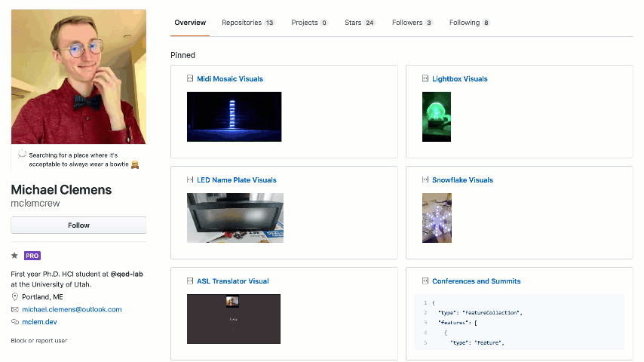Click Michael Clemens profile photo
Image resolution: width=644 pixels, height=362 pixels.
click(78, 76)
